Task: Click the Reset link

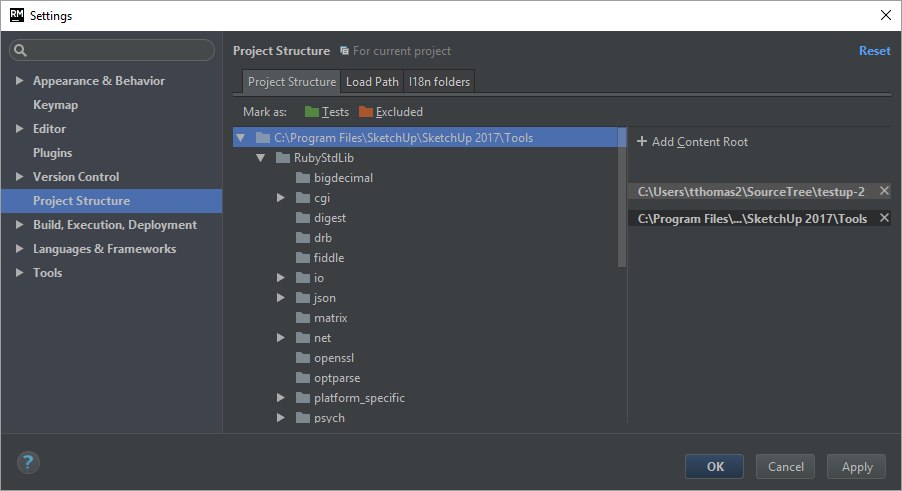Action: tap(874, 51)
